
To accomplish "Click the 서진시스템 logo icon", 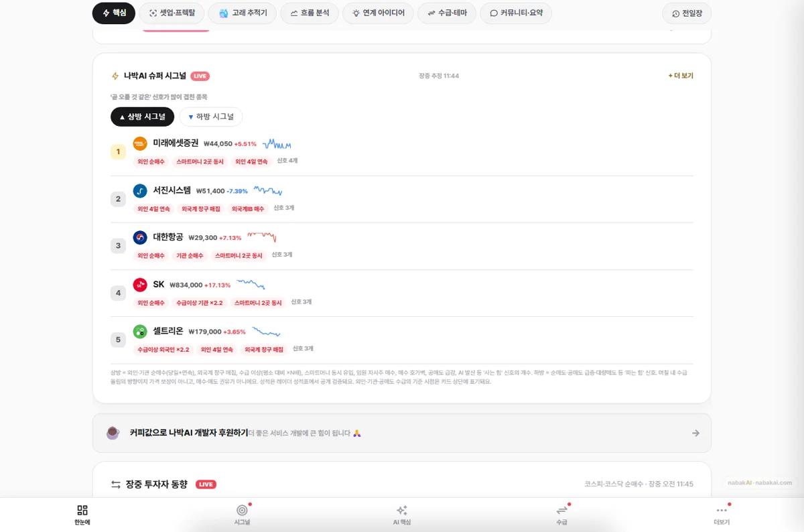I will click(x=140, y=191).
